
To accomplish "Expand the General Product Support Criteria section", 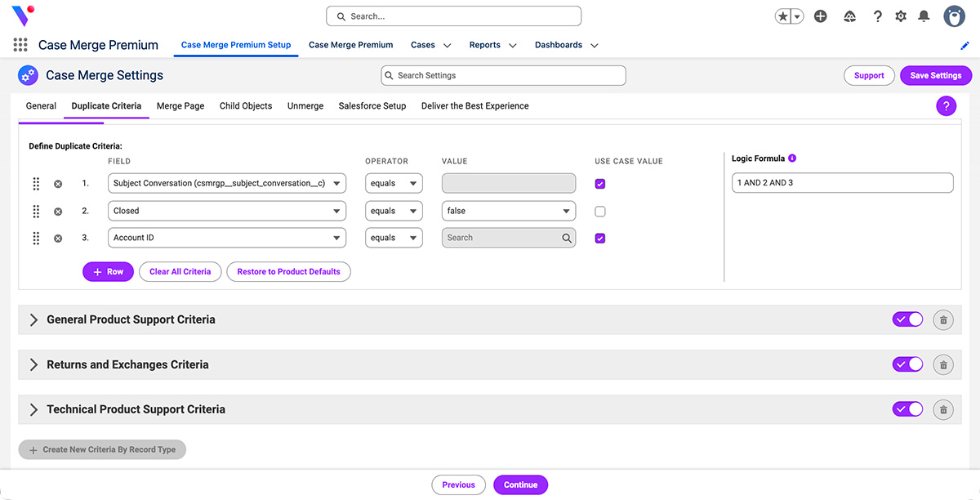I will [33, 319].
